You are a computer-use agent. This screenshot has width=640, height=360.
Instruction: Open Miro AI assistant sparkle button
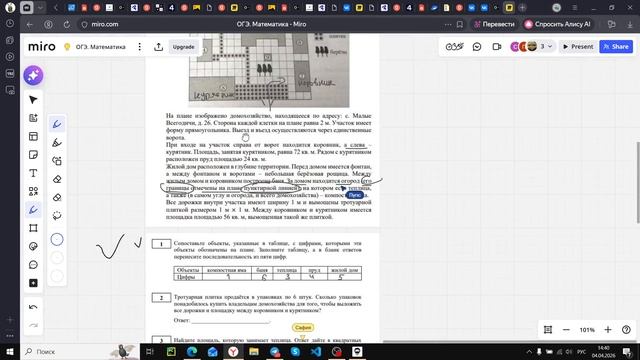(x=33, y=76)
